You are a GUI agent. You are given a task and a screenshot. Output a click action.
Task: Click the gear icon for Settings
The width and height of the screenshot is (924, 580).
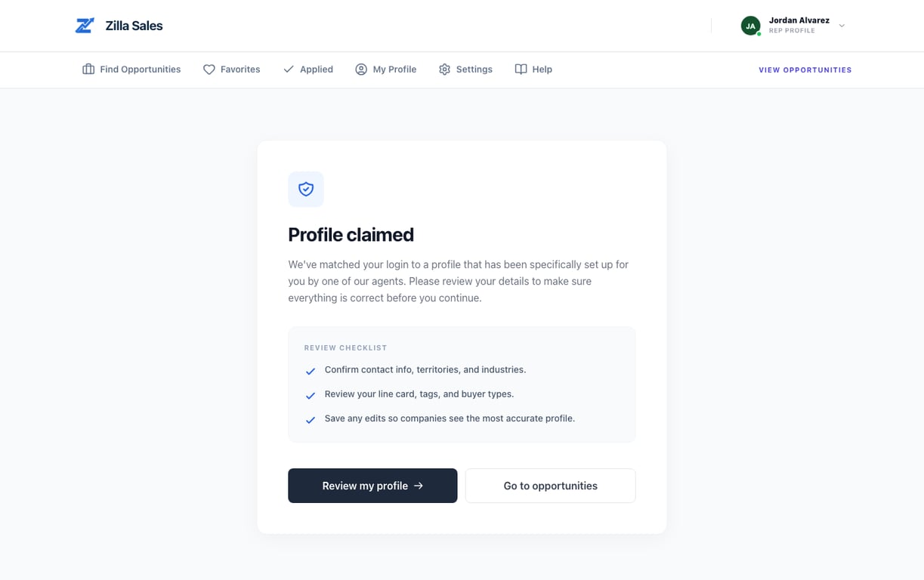(444, 69)
